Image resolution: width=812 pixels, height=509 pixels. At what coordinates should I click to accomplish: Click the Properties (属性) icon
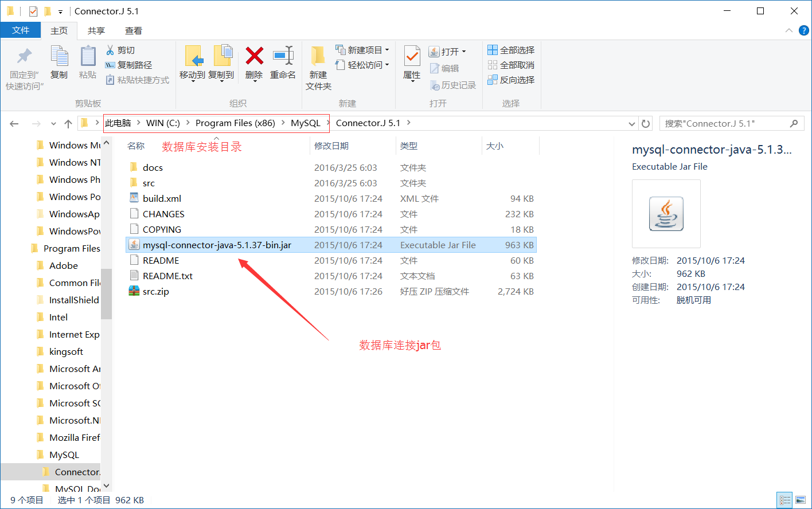(x=412, y=56)
